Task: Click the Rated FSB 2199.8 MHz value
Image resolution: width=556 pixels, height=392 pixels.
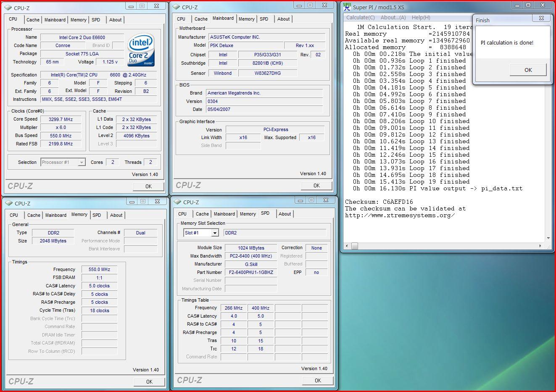Action: (x=61, y=144)
